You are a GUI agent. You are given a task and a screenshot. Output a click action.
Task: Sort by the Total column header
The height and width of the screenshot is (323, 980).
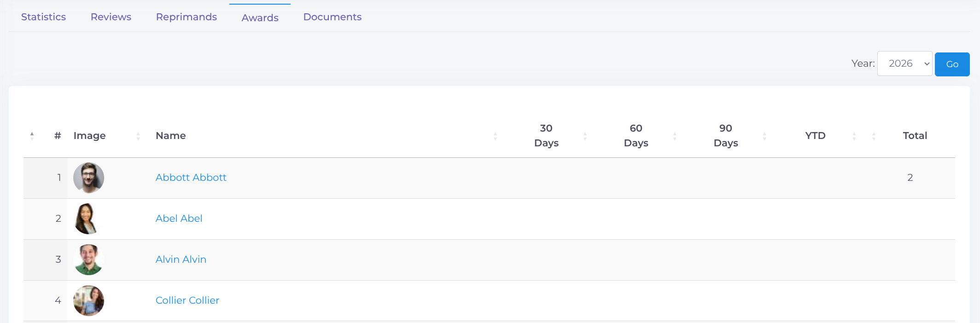(x=915, y=136)
